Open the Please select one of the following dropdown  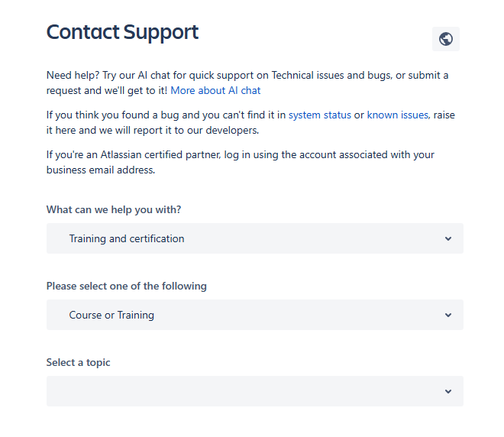pyautogui.click(x=255, y=315)
